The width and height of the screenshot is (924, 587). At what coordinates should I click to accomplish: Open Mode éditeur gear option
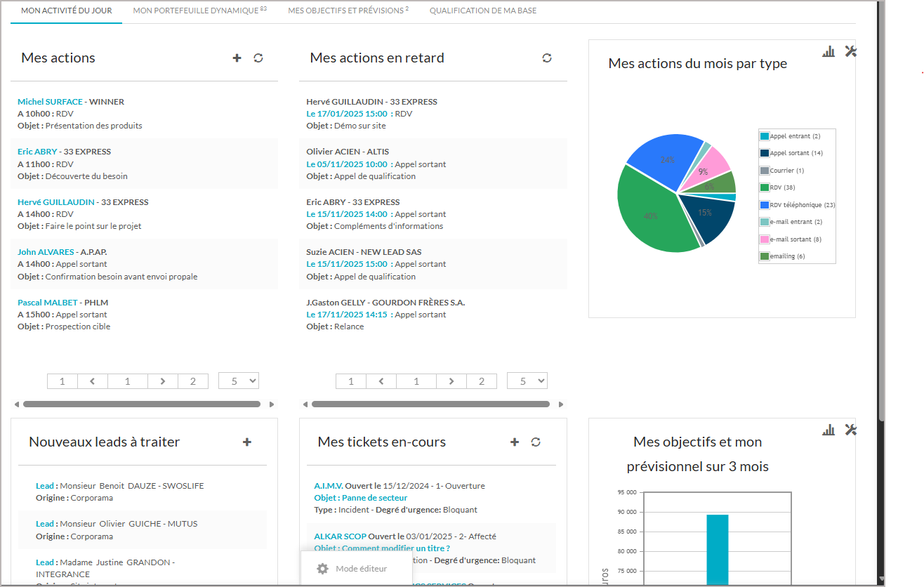pyautogui.click(x=323, y=569)
